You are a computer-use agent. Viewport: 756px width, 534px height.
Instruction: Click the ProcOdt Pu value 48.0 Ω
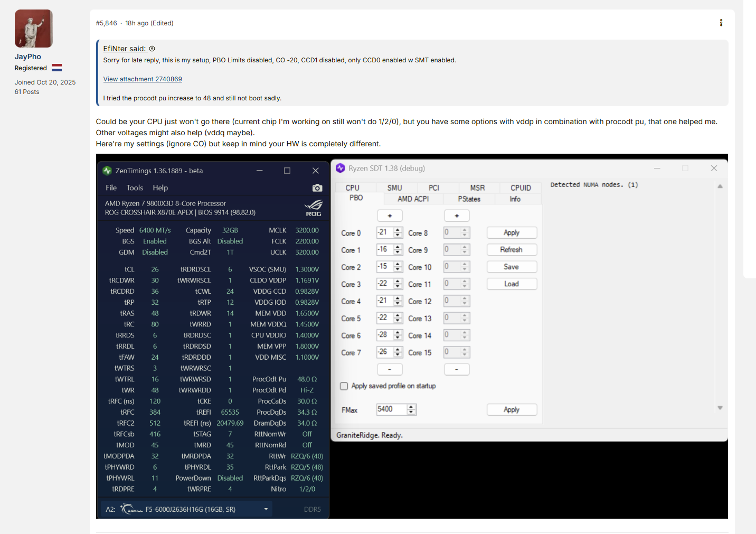click(307, 379)
